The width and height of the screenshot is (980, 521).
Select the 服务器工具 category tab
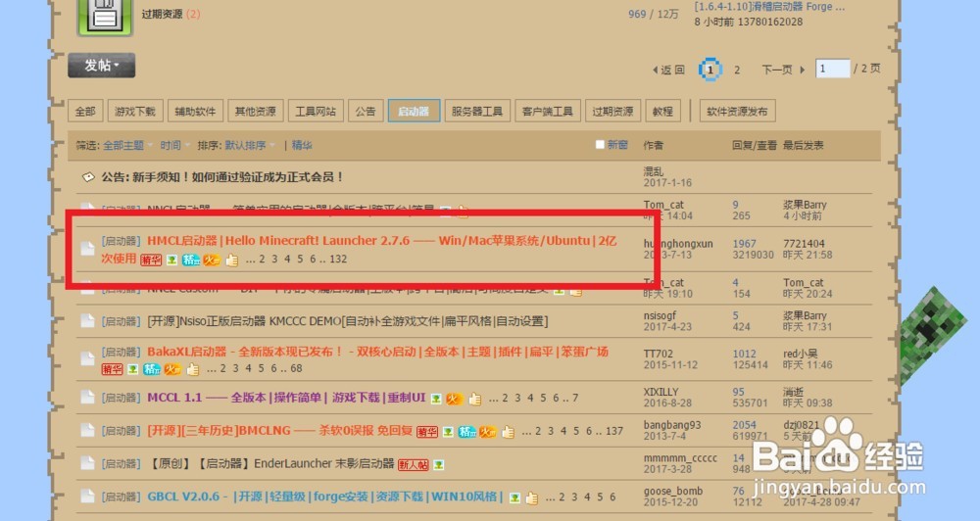(477, 112)
